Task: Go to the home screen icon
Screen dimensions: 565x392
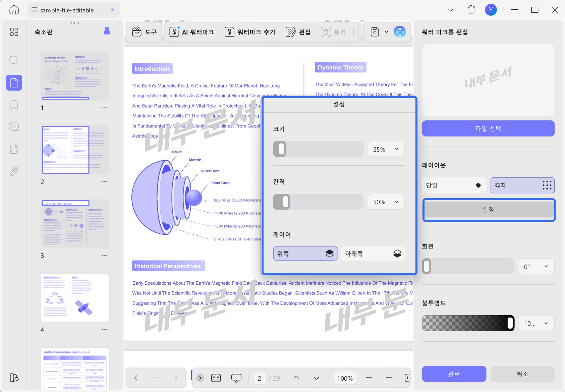Action: 14,10
